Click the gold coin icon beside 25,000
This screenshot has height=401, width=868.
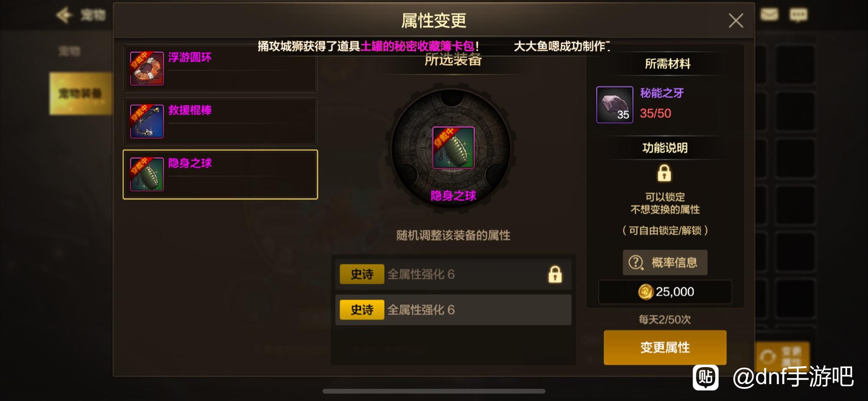click(646, 292)
